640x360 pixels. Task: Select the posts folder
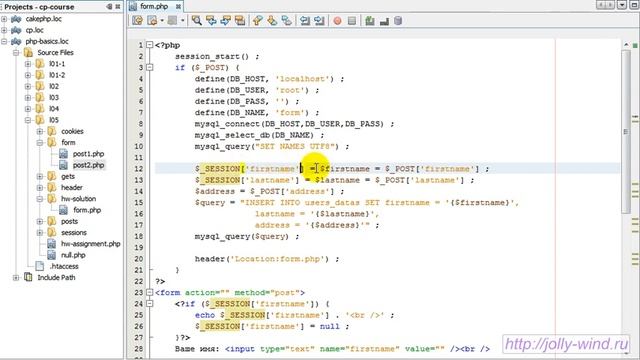[x=69, y=221]
